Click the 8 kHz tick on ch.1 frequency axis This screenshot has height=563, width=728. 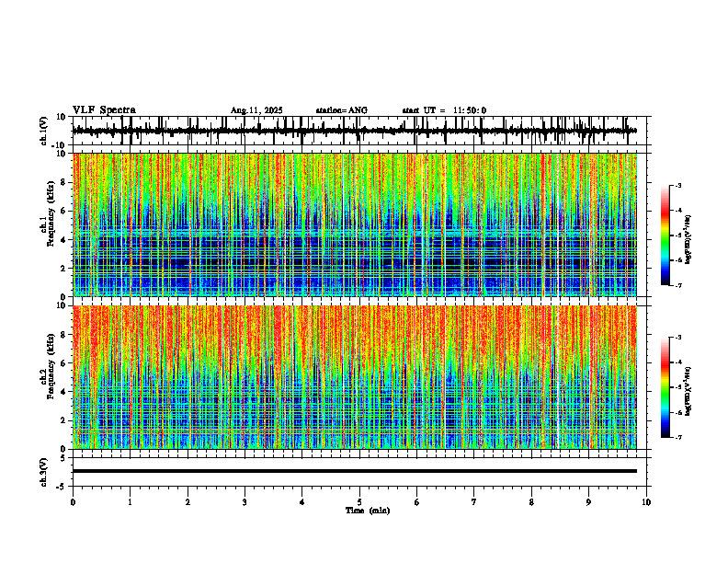pyautogui.click(x=63, y=182)
